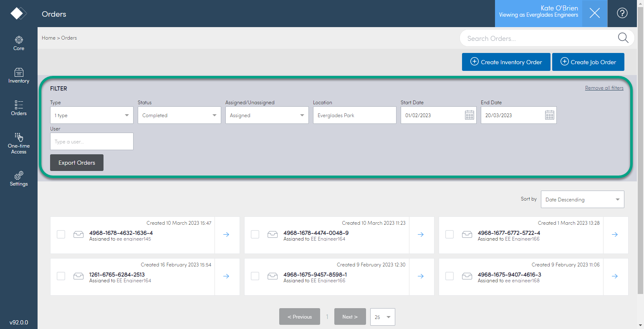Open order 4968-1677-6772-5722-4 using its arrow
Image resolution: width=644 pixels, height=329 pixels.
click(x=615, y=235)
